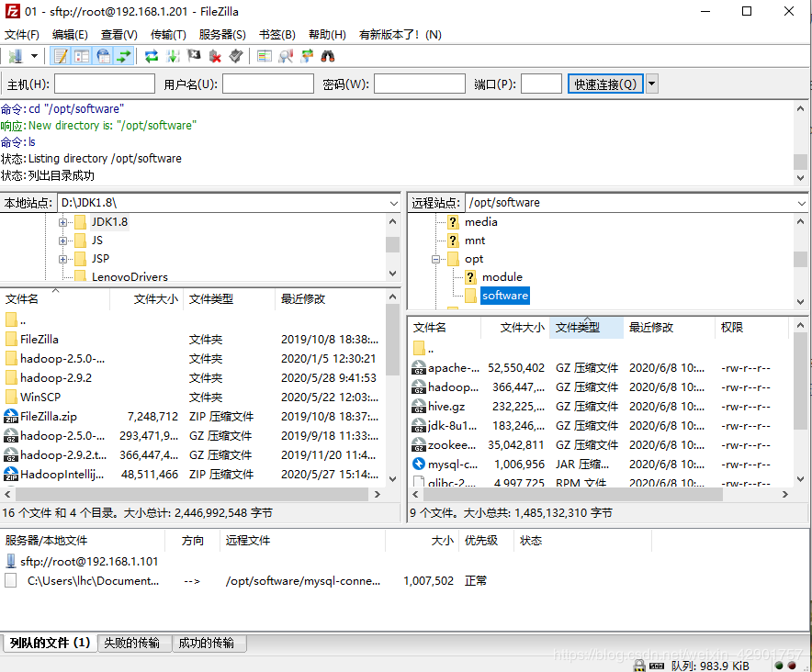The width and height of the screenshot is (812, 672).
Task: Click the remote file list horizontal scrollbar
Action: pos(573,495)
